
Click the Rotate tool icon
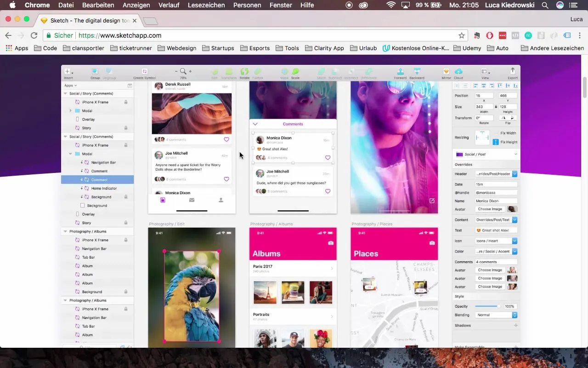tap(244, 71)
